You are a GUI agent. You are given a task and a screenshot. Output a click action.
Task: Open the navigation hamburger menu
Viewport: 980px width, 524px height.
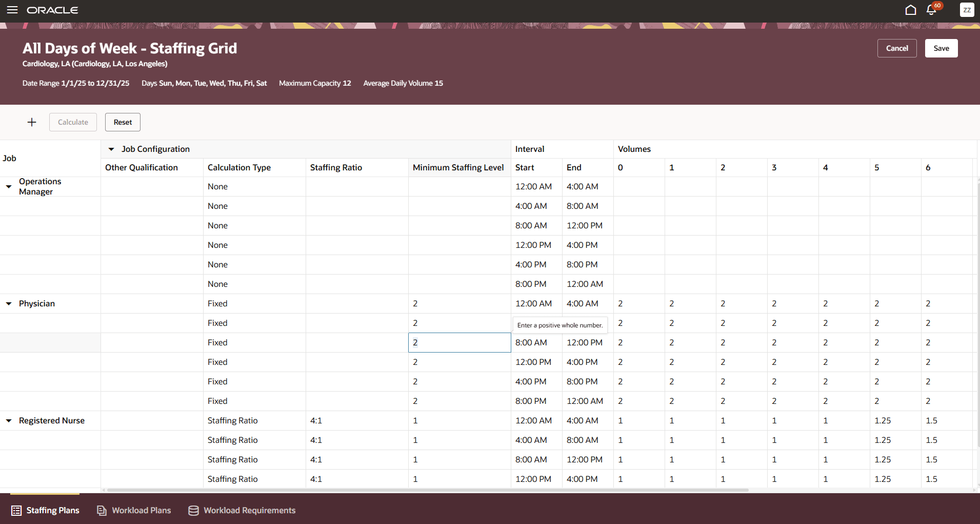[x=12, y=10]
